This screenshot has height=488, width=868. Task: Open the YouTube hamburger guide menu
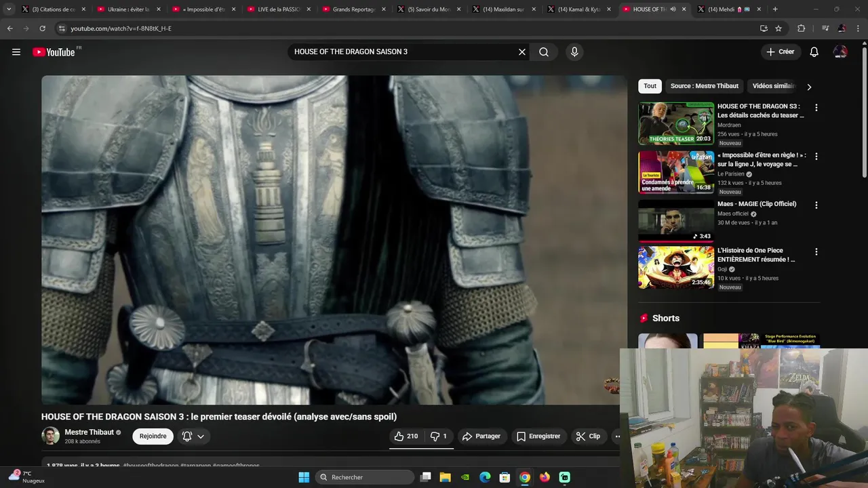pyautogui.click(x=16, y=52)
